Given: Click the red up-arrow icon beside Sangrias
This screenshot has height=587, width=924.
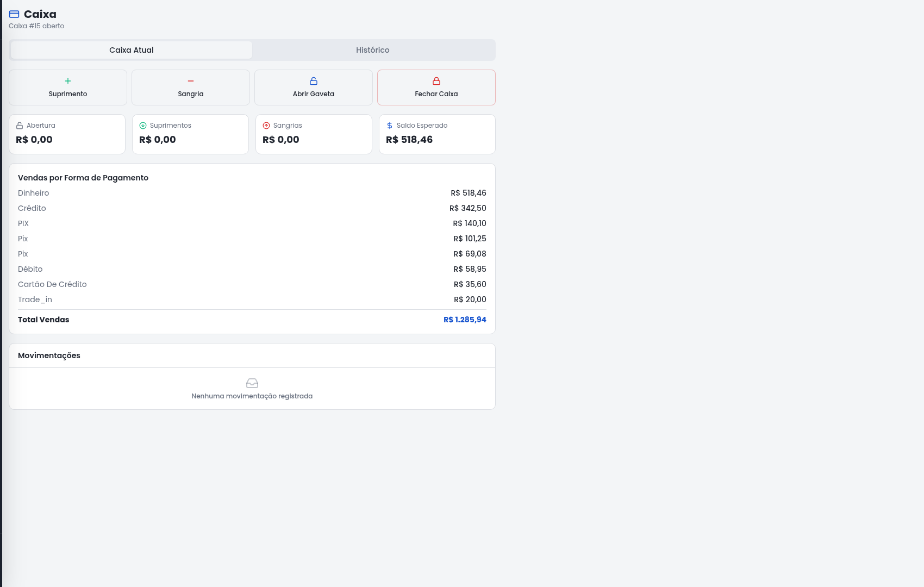Looking at the screenshot, I should 266,126.
